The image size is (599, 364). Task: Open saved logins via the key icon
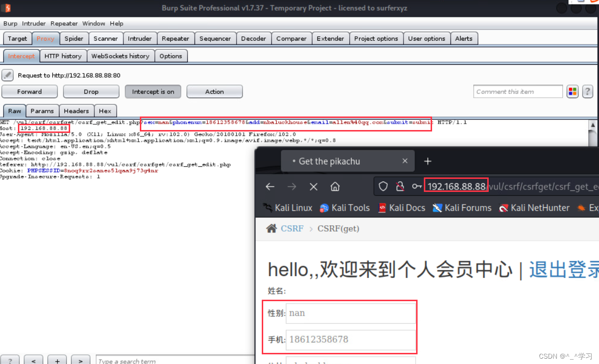417,187
